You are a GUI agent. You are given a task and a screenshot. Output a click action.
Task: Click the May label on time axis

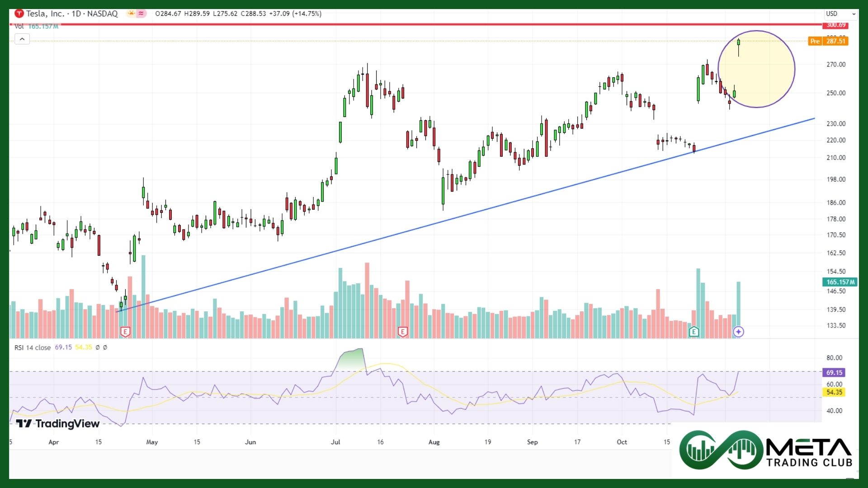pos(152,442)
